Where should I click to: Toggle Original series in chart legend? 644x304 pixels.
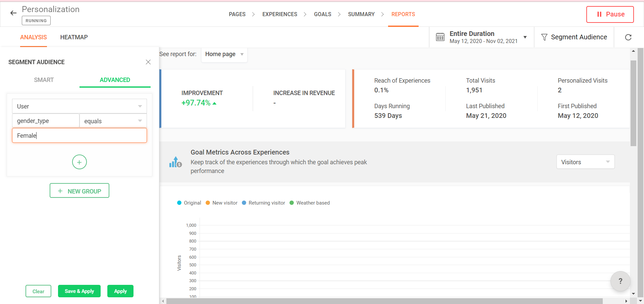(x=189, y=203)
